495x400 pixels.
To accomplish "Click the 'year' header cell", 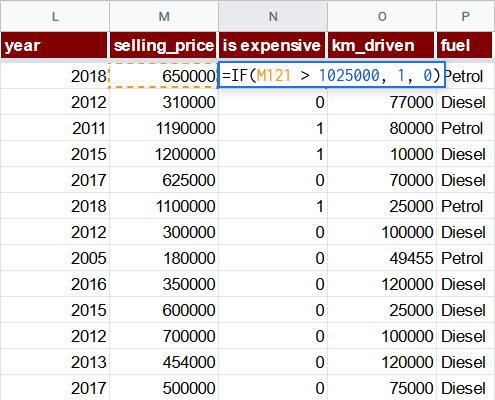I will coord(55,45).
